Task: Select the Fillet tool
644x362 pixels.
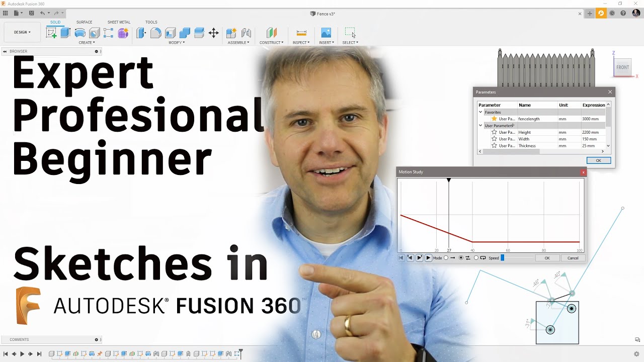Action: coord(156,33)
